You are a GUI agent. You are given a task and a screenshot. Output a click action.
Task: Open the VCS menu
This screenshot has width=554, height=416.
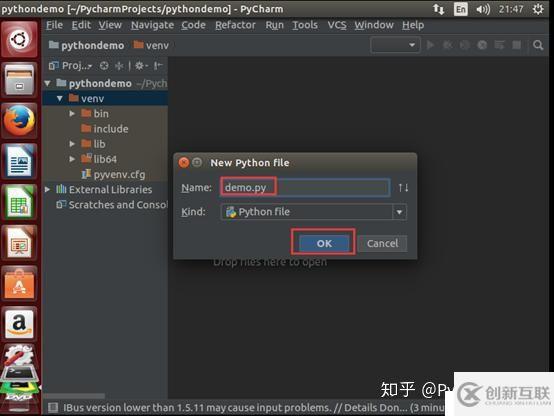point(337,25)
